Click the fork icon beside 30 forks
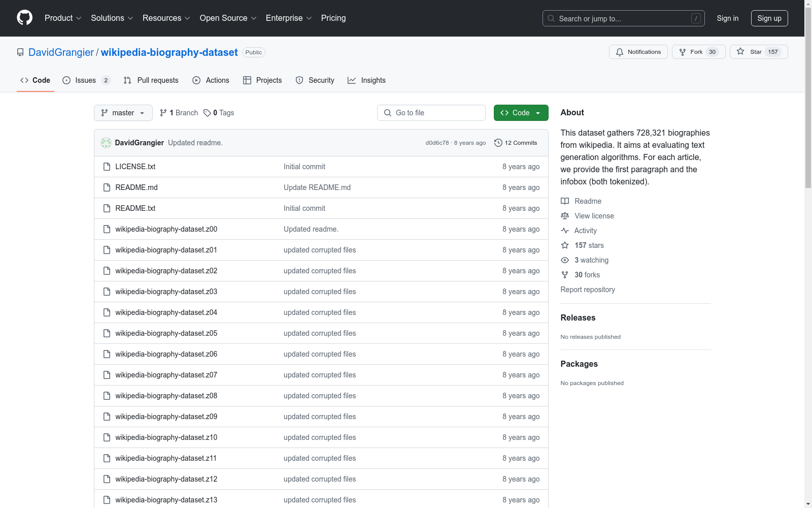 coord(565,275)
